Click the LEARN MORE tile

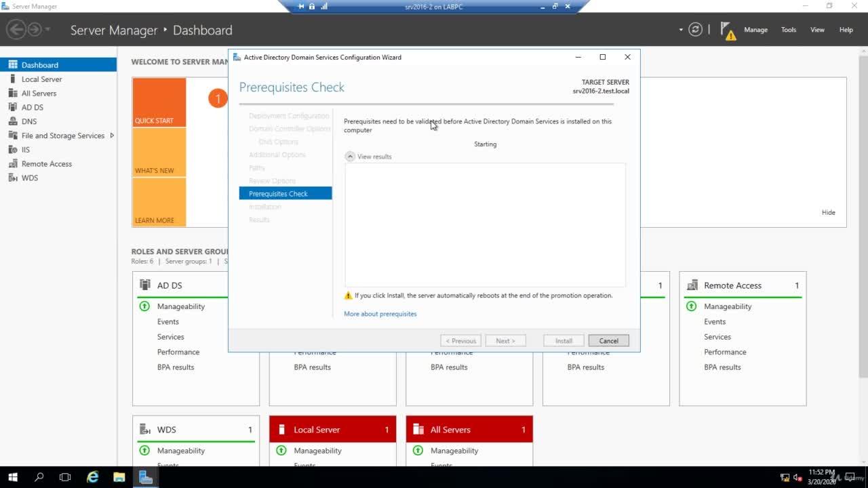pos(159,203)
